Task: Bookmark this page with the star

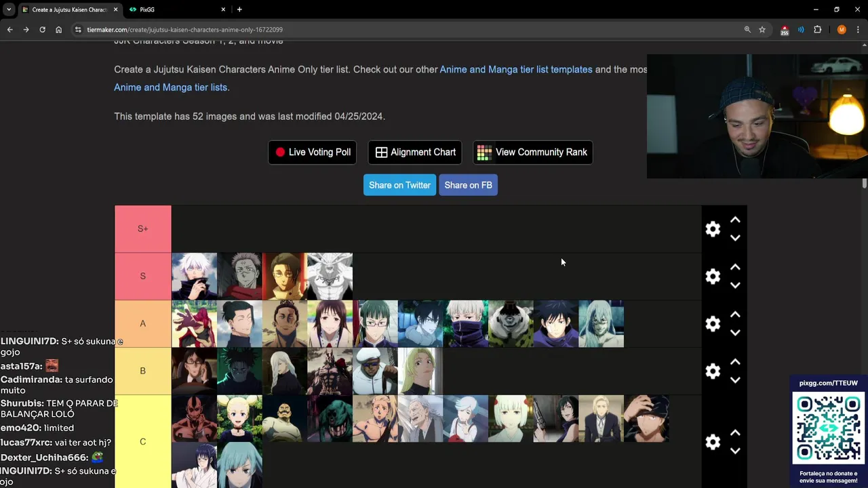Action: point(762,30)
